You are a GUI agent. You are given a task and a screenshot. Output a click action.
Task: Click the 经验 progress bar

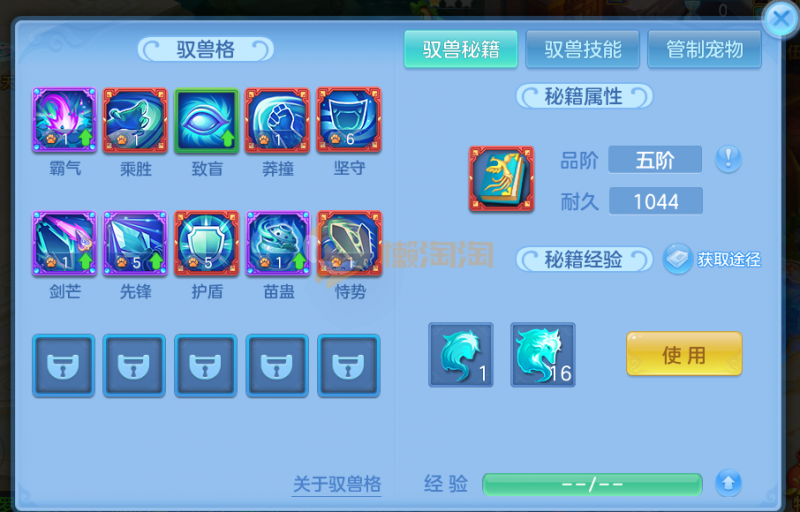tap(592, 484)
